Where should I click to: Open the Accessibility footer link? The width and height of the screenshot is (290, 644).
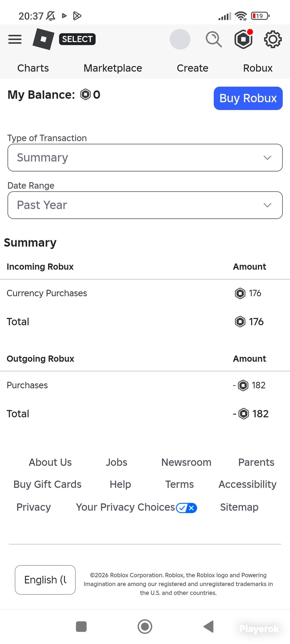point(247,484)
